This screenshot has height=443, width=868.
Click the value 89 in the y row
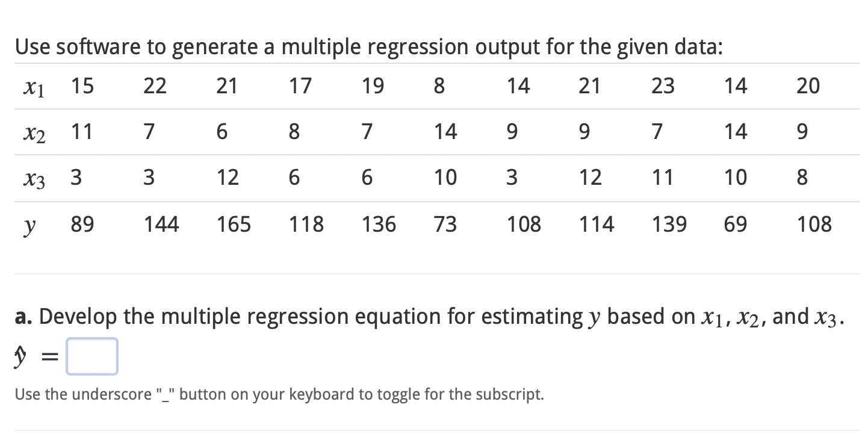click(82, 224)
